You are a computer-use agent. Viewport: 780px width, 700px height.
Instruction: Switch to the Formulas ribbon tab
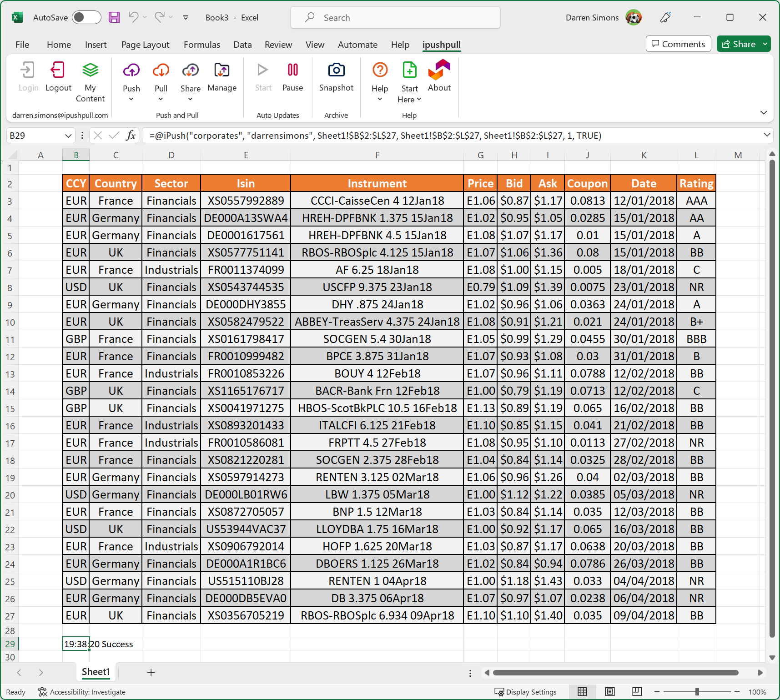point(202,45)
